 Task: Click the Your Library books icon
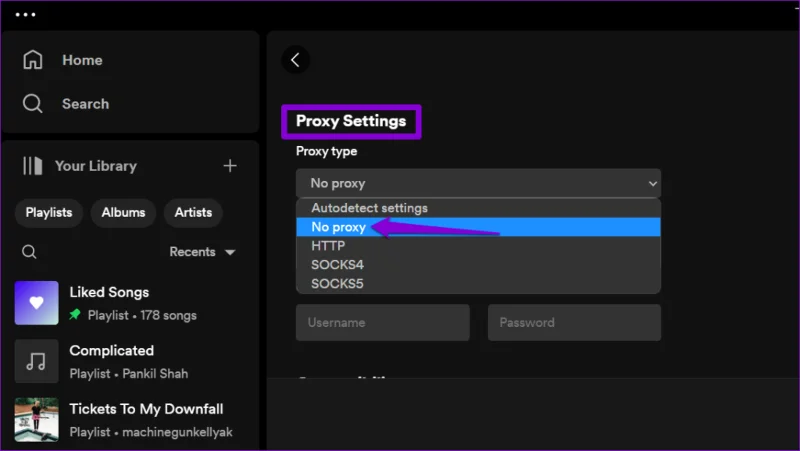[33, 166]
